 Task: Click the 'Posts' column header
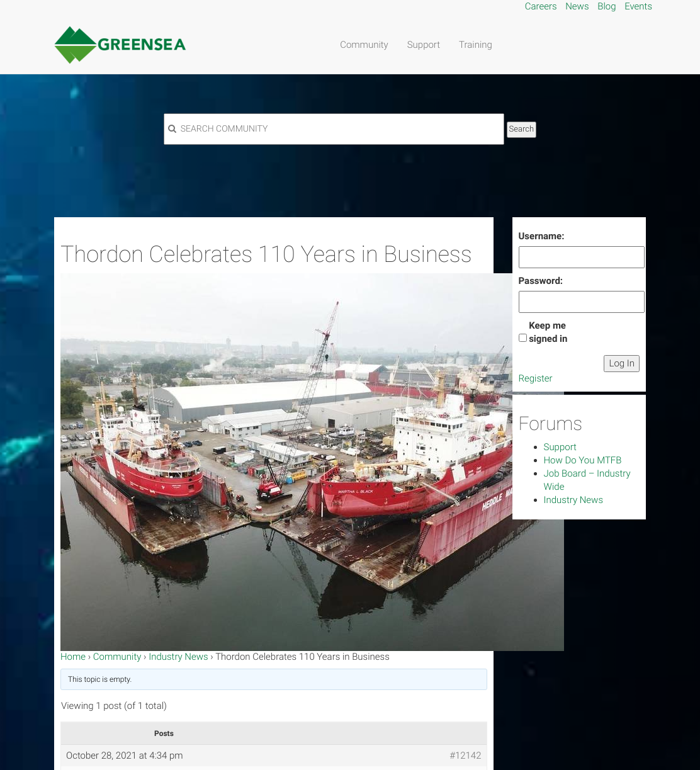[164, 733]
